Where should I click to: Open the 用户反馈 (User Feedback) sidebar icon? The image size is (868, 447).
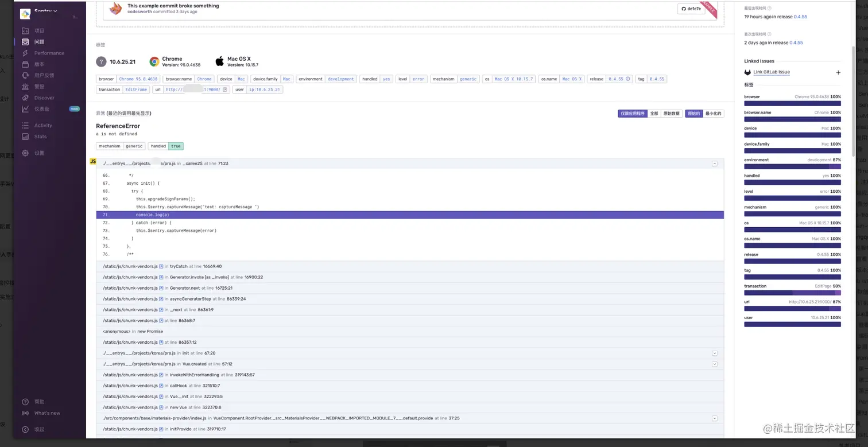click(25, 75)
